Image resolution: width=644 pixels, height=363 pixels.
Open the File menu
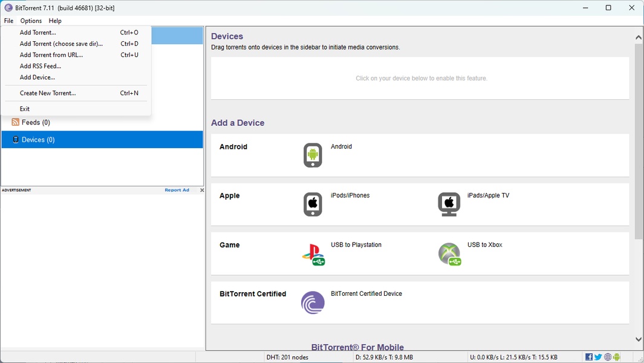[8, 20]
